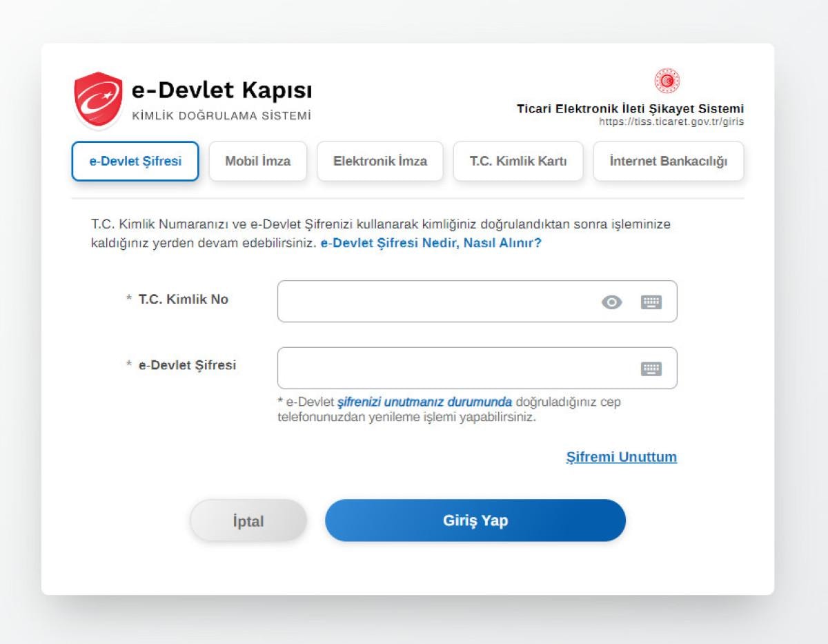Select the e-Devlet Şifresi tab

coord(135,162)
